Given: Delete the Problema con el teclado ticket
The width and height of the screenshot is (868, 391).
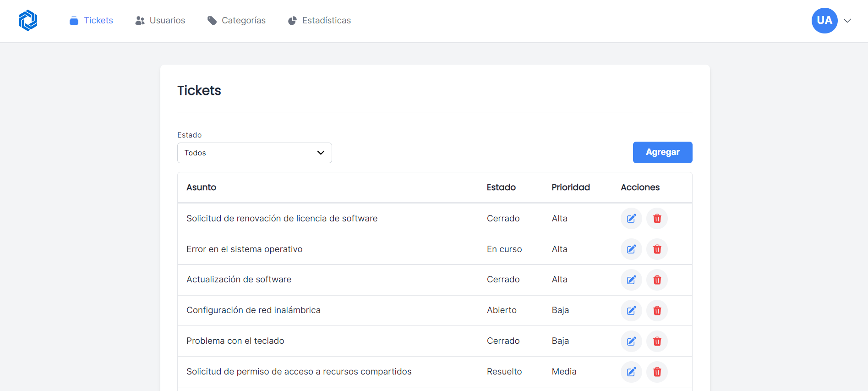Looking at the screenshot, I should coord(657,341).
